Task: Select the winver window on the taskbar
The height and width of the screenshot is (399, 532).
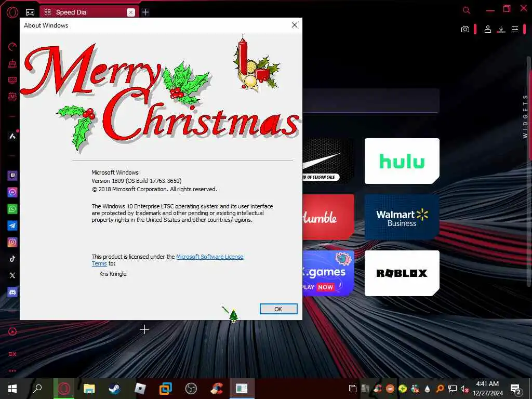Action: tap(242, 389)
